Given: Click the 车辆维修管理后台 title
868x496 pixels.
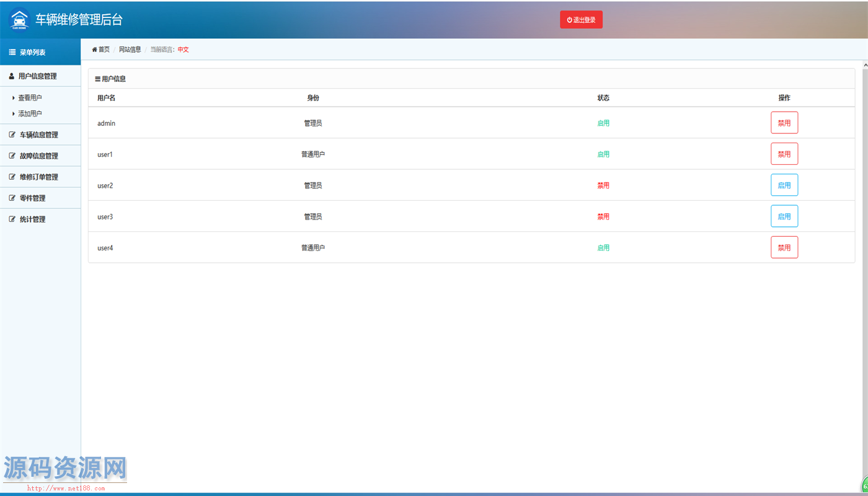Looking at the screenshot, I should click(x=79, y=20).
